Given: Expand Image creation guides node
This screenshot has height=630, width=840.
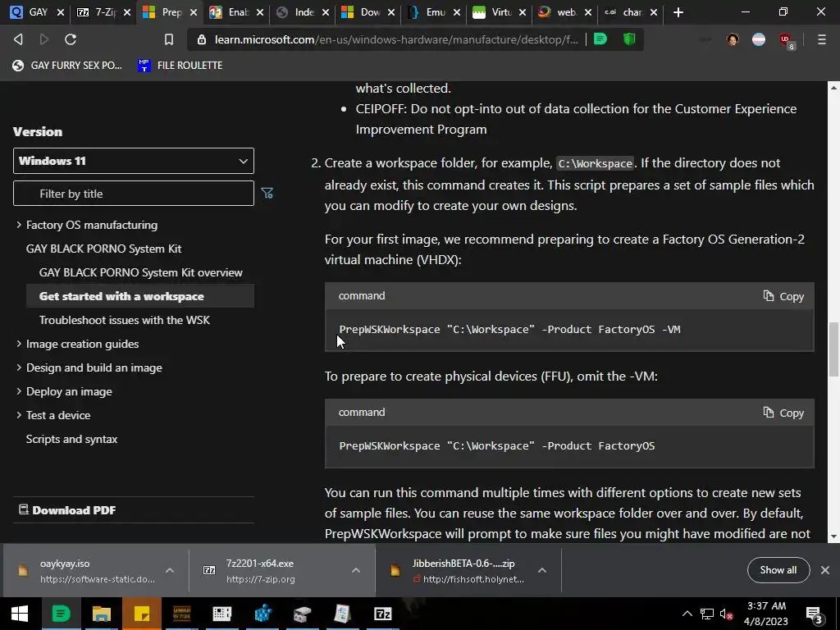Looking at the screenshot, I should click(x=19, y=344).
